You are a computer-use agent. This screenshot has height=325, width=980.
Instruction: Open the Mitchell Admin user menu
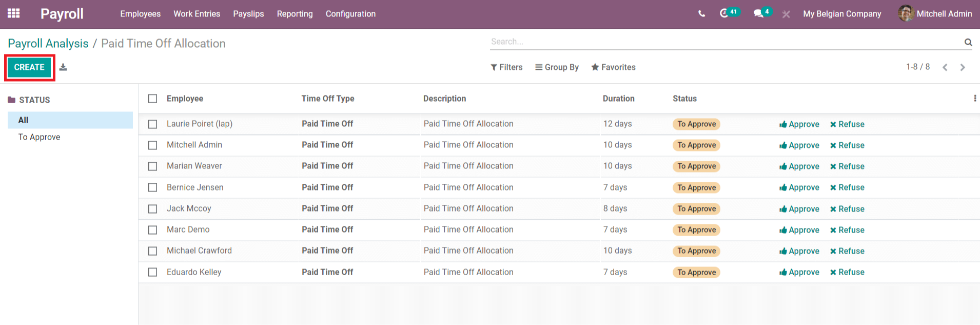tap(935, 14)
